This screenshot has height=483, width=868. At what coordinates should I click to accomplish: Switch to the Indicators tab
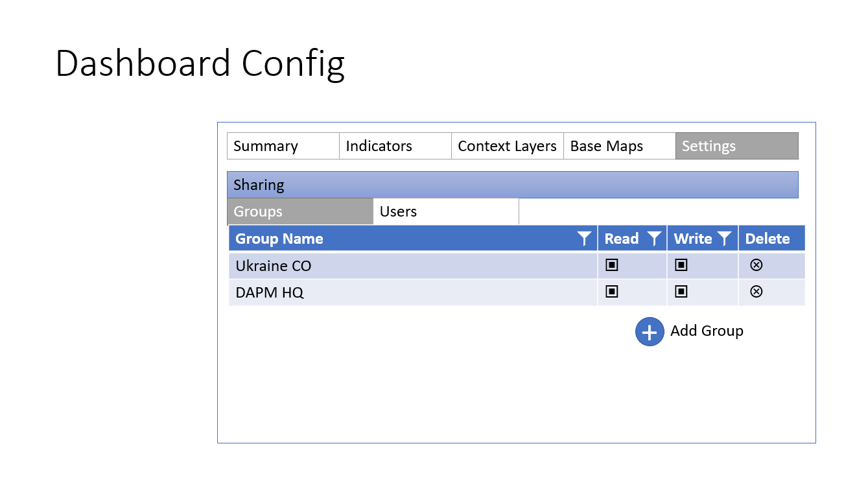coord(395,146)
